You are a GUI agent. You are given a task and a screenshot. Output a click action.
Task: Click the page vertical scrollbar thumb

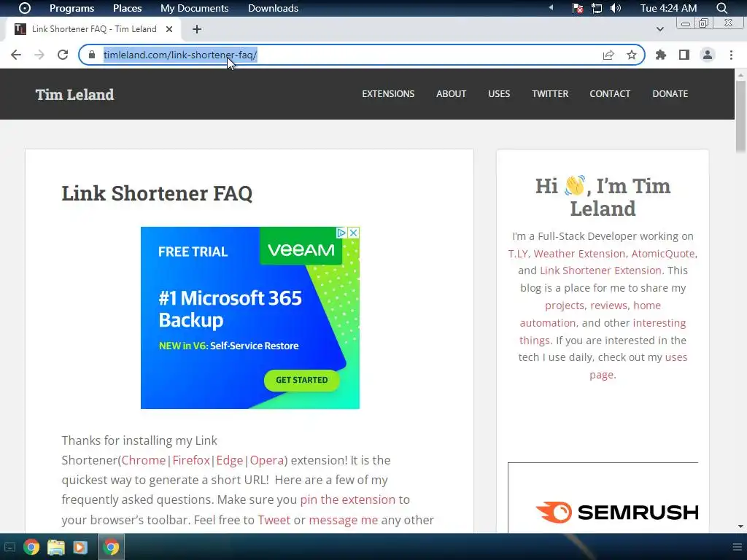click(x=740, y=117)
